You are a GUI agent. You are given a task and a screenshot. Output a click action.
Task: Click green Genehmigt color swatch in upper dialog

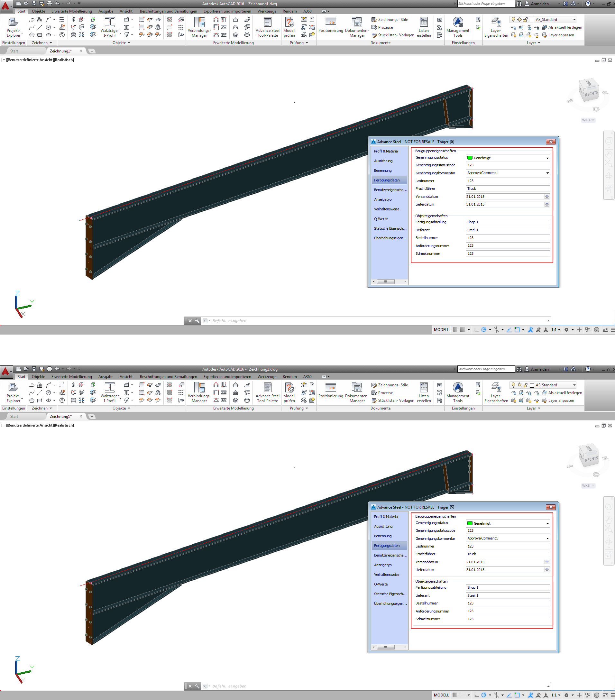[x=470, y=158]
